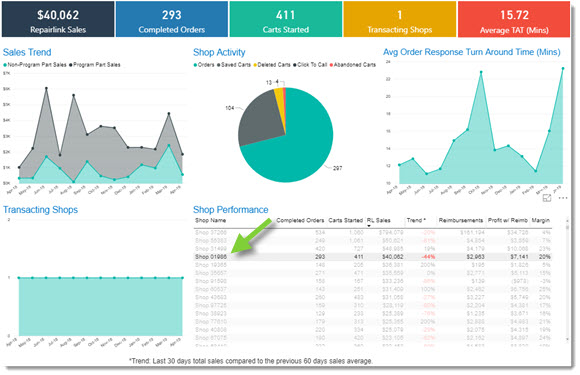Sort by the Margin column header
Image resolution: width=580 pixels, height=375 pixels.
(540, 220)
